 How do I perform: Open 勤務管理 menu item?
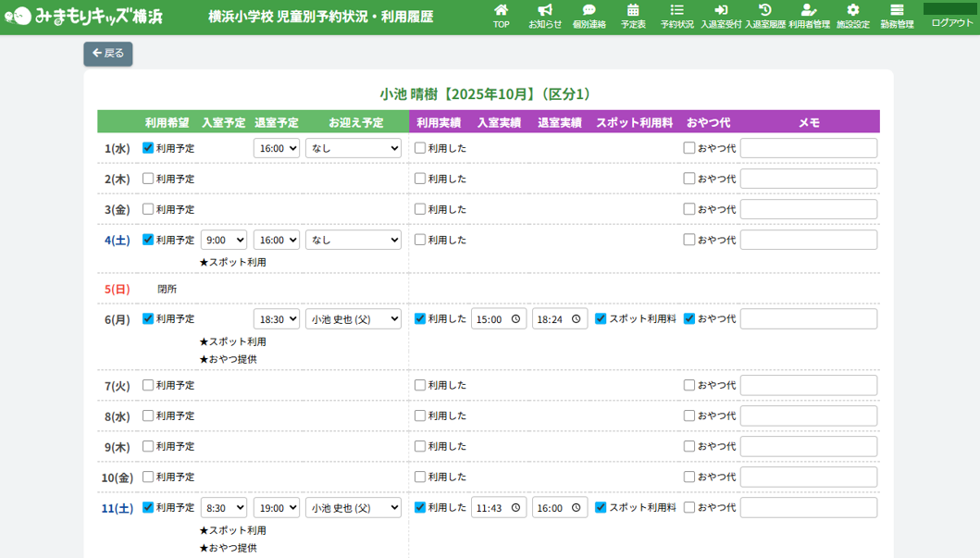[x=897, y=16]
